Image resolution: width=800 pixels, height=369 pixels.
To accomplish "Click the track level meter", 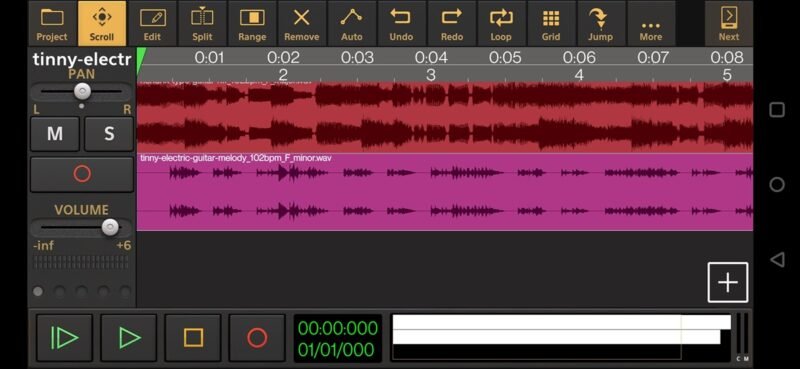I will point(82,262).
